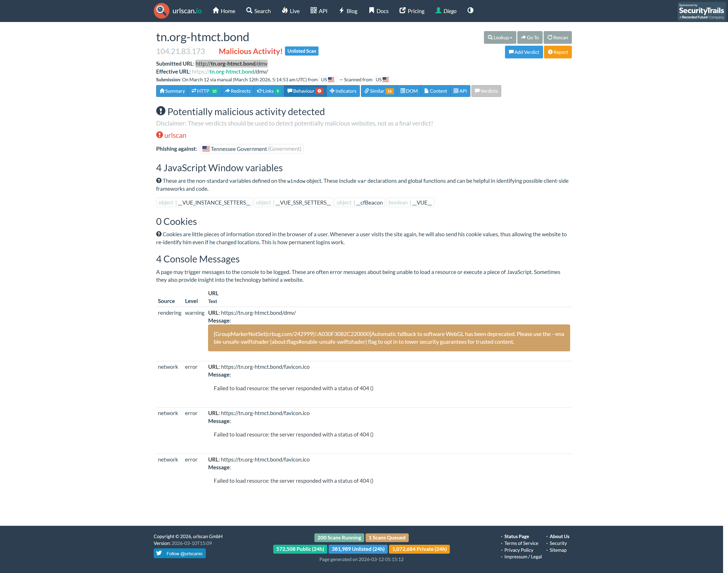Viewport: 728px width, 573px height.
Task: Switch to the HTTP tab
Action: pyautogui.click(x=205, y=91)
